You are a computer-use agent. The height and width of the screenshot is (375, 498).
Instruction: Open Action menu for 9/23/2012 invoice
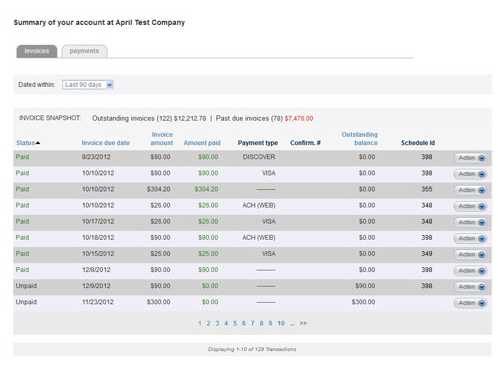(470, 158)
